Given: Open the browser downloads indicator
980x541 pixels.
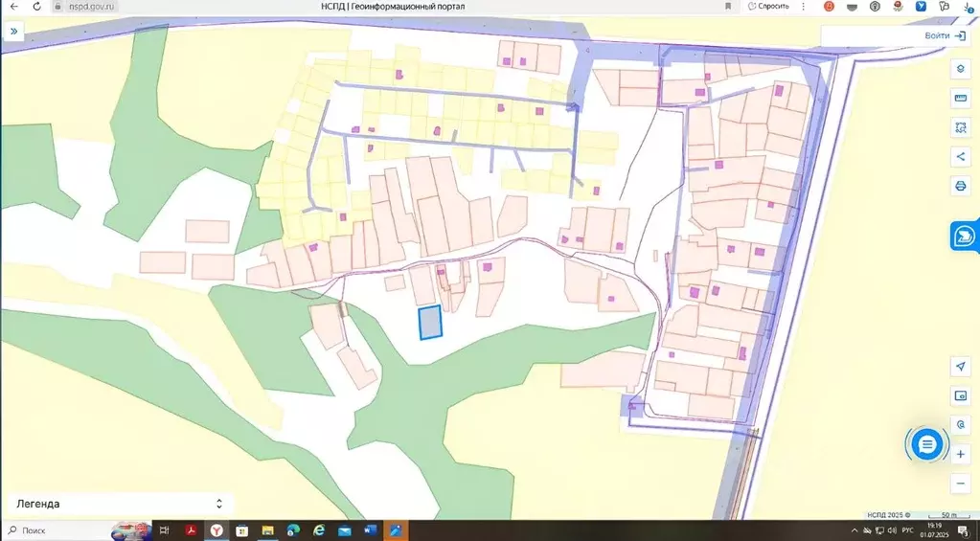Looking at the screenshot, I should (x=968, y=7).
